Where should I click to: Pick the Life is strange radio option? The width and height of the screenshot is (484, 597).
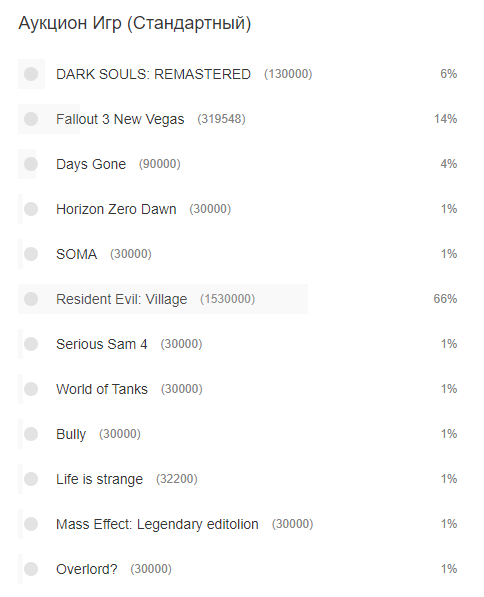[x=31, y=479]
